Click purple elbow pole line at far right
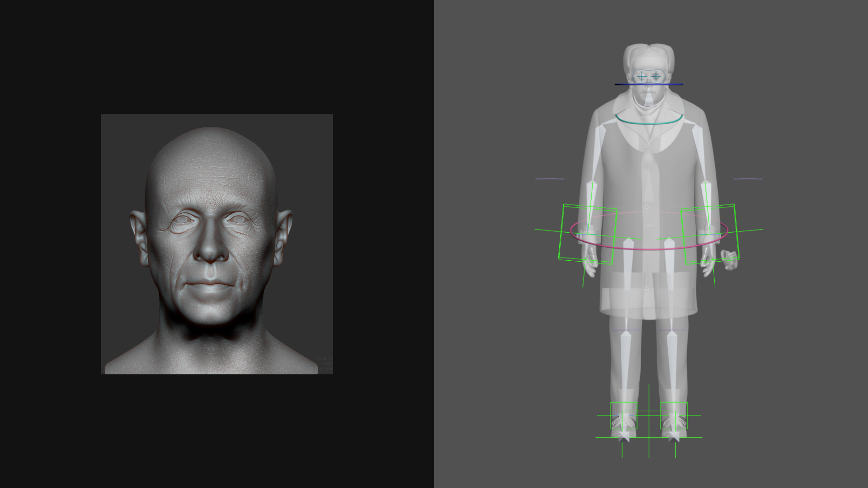The height and width of the screenshot is (488, 868). tap(747, 179)
